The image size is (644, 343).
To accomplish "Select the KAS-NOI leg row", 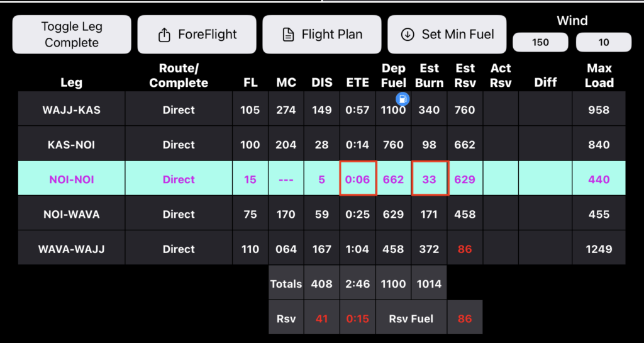I will click(71, 145).
